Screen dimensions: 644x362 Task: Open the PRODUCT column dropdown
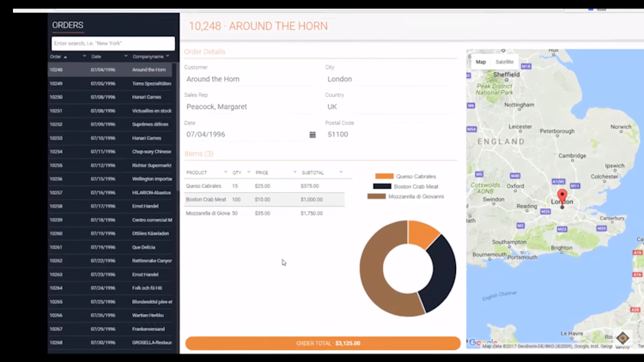tap(226, 172)
